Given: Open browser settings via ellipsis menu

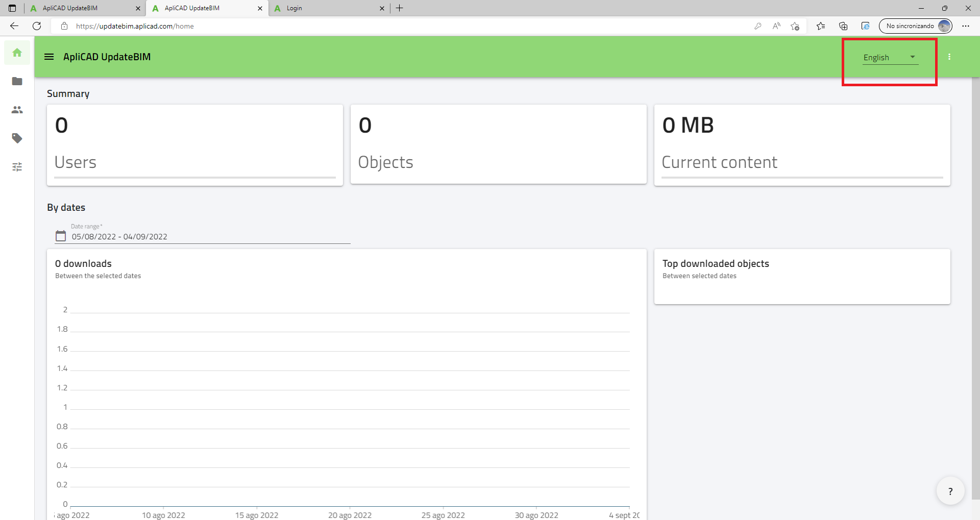Looking at the screenshot, I should [966, 26].
